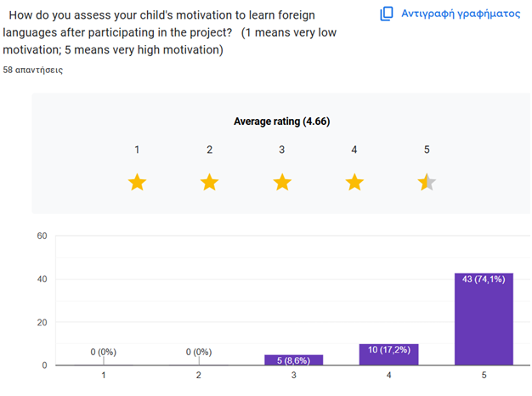Click the Αντιγραφή γραφήματος link
532x396 pixels.
click(x=460, y=14)
